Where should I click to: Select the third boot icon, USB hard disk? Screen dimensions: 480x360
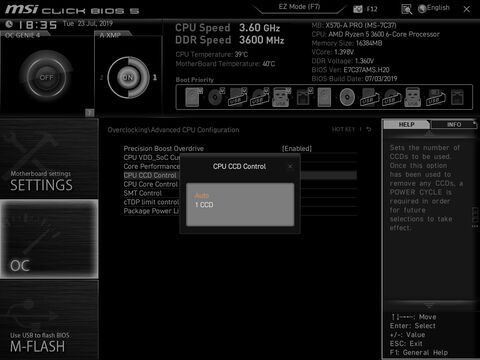coord(238,97)
